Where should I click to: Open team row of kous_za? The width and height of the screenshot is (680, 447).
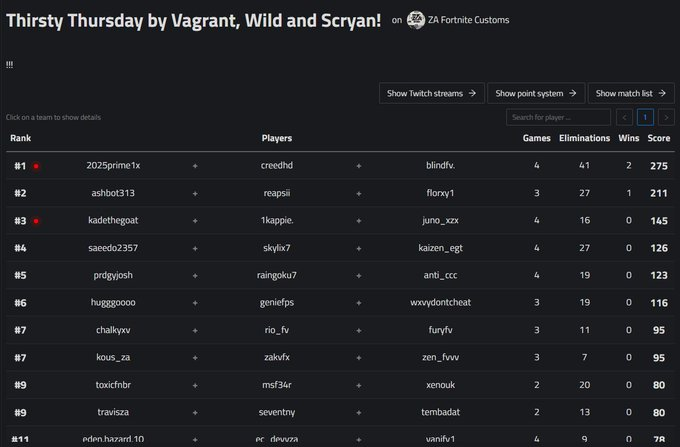click(340, 358)
